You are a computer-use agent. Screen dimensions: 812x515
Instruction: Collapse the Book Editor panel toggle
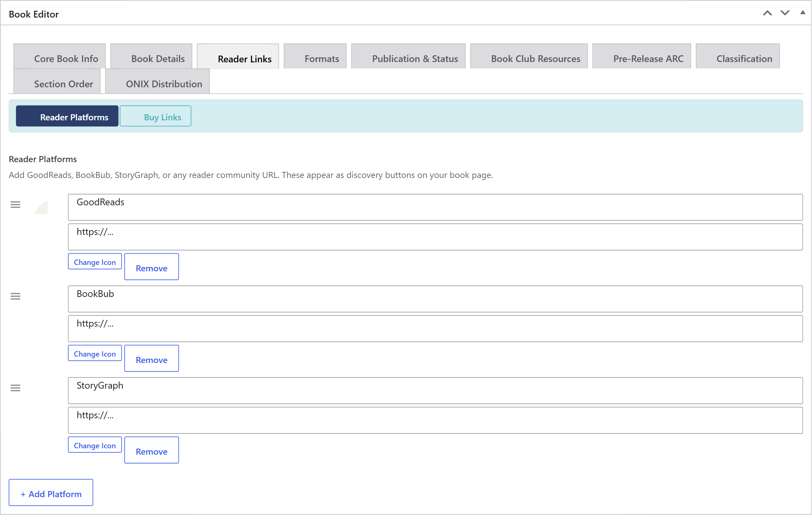(x=803, y=12)
